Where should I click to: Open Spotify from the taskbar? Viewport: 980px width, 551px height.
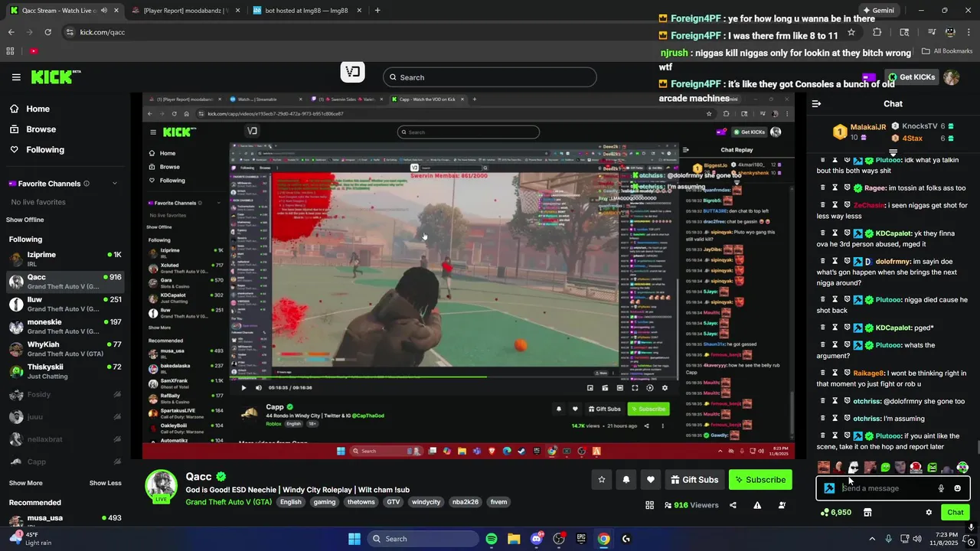point(492,539)
